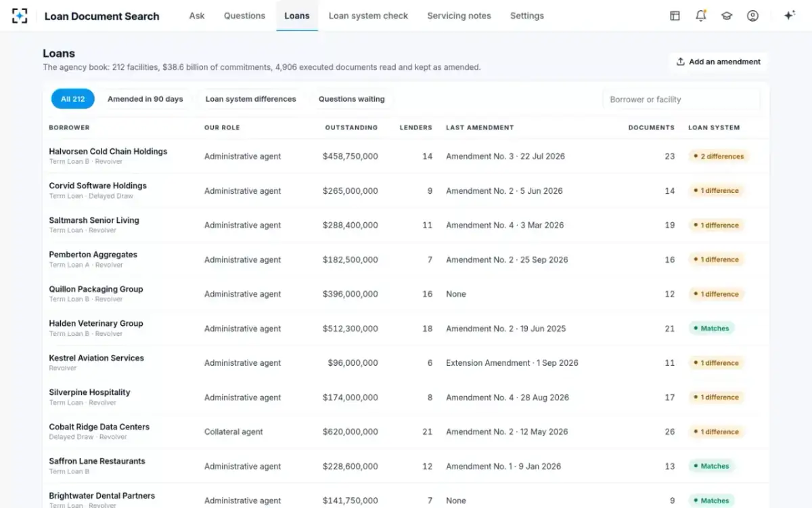Open the Servicing notes tab
Screen dimensions: 812x508
click(459, 16)
